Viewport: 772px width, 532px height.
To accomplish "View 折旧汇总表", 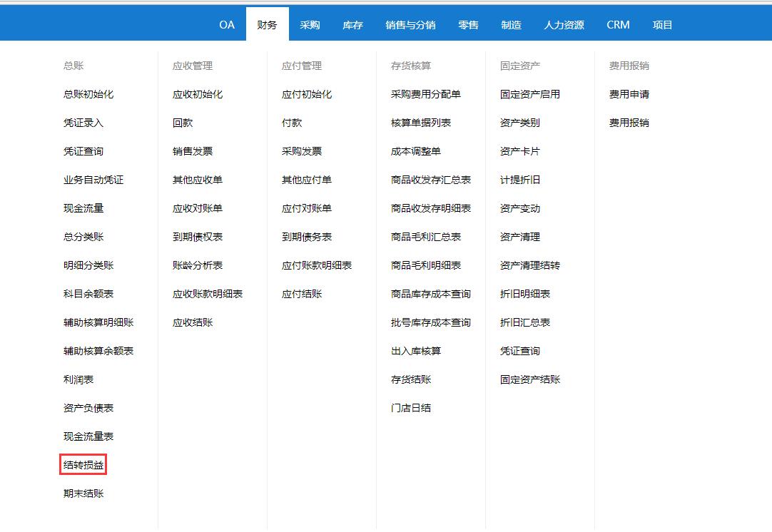I will (x=525, y=322).
